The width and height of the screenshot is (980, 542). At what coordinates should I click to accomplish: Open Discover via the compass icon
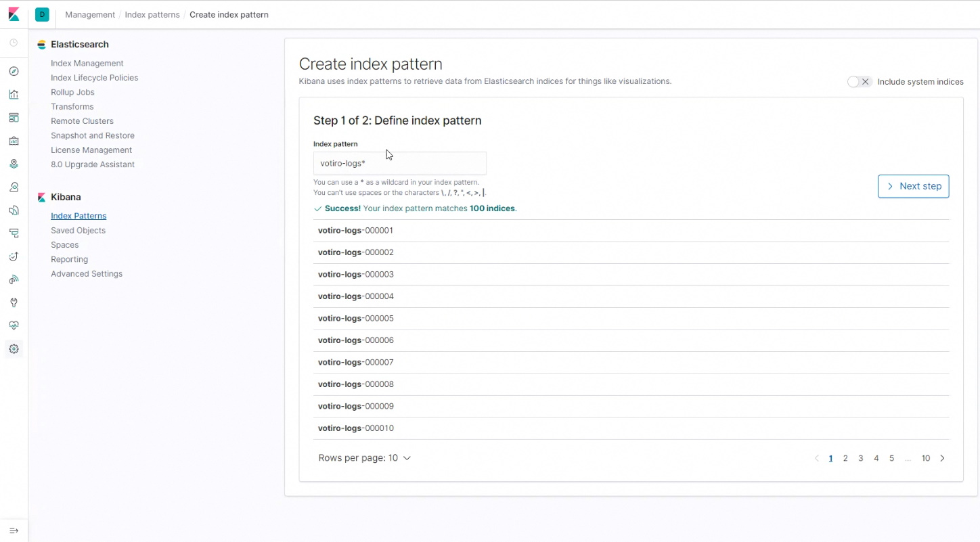pyautogui.click(x=14, y=71)
